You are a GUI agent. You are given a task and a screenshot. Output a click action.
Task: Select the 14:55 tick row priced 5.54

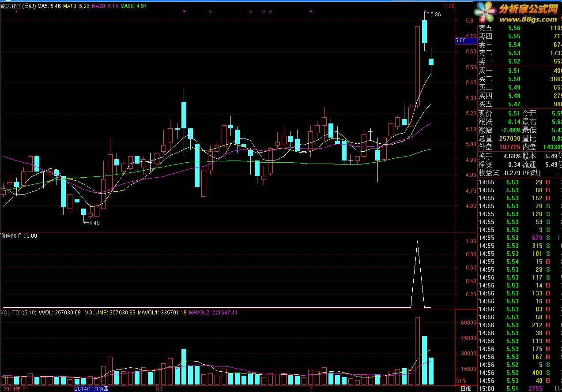[x=520, y=261]
